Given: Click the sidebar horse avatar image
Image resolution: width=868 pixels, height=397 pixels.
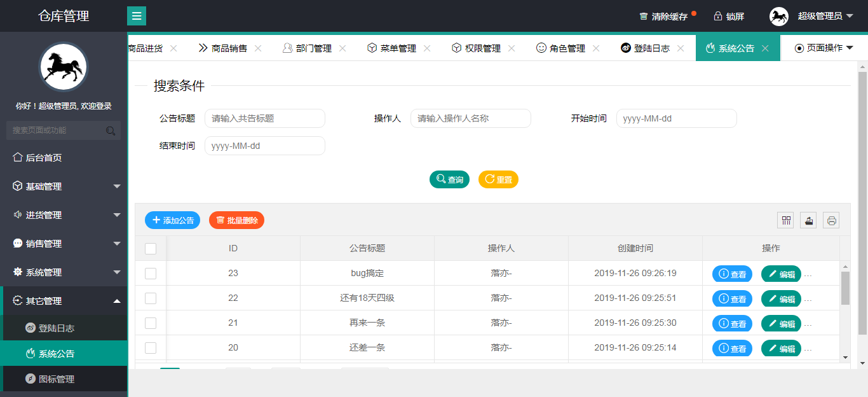Looking at the screenshot, I should point(64,67).
